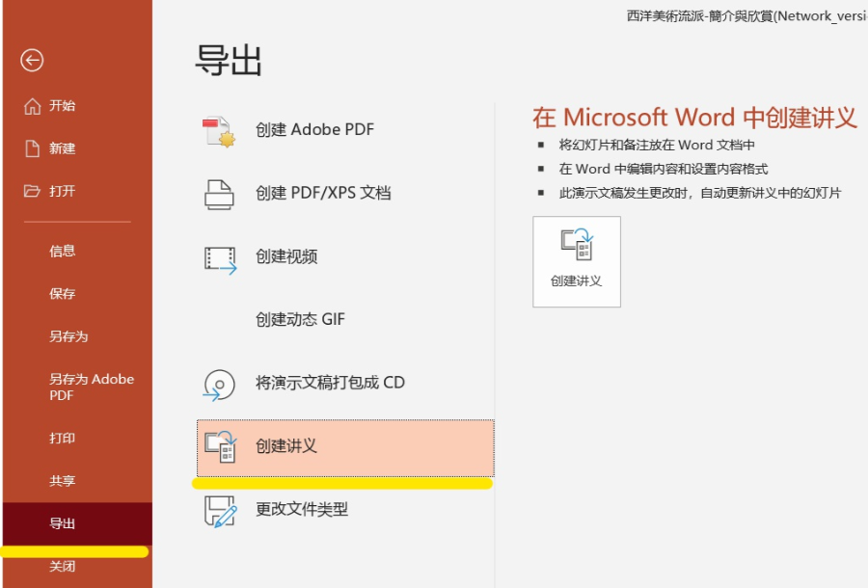Click the new document icon beside 新建
This screenshot has height=588, width=868.
(x=32, y=148)
